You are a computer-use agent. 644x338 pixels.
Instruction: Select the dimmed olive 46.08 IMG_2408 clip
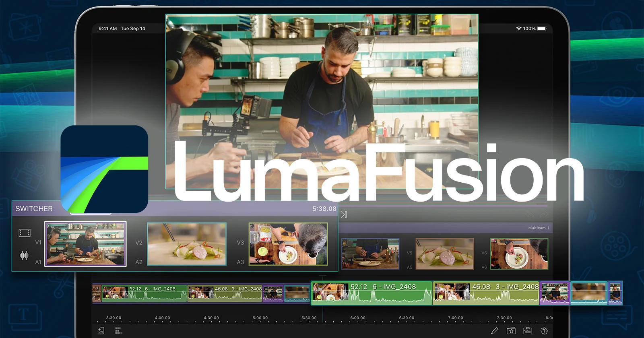pos(225,294)
